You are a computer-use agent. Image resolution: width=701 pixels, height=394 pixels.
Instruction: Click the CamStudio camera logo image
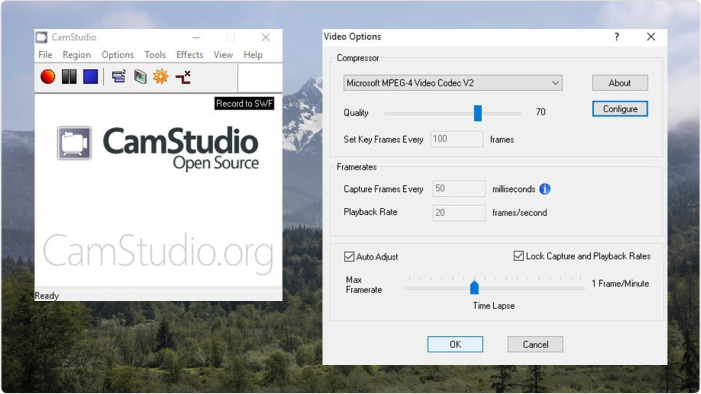point(74,143)
